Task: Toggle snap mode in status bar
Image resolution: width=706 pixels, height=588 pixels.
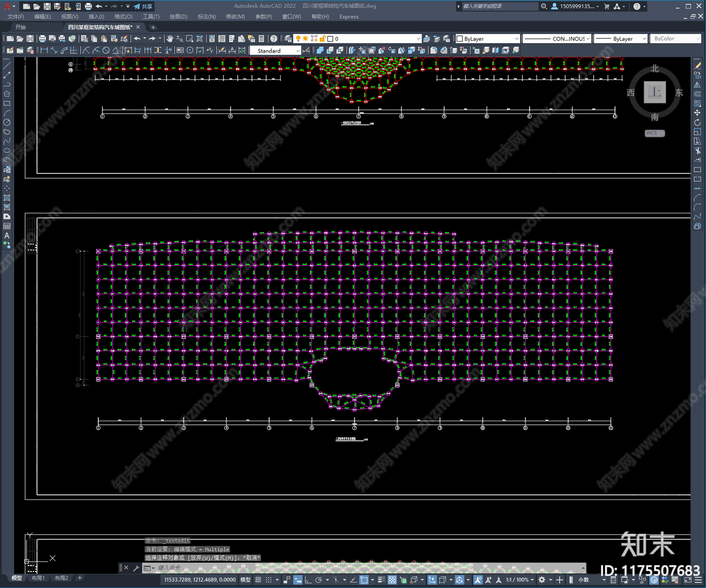Action: tap(269, 580)
